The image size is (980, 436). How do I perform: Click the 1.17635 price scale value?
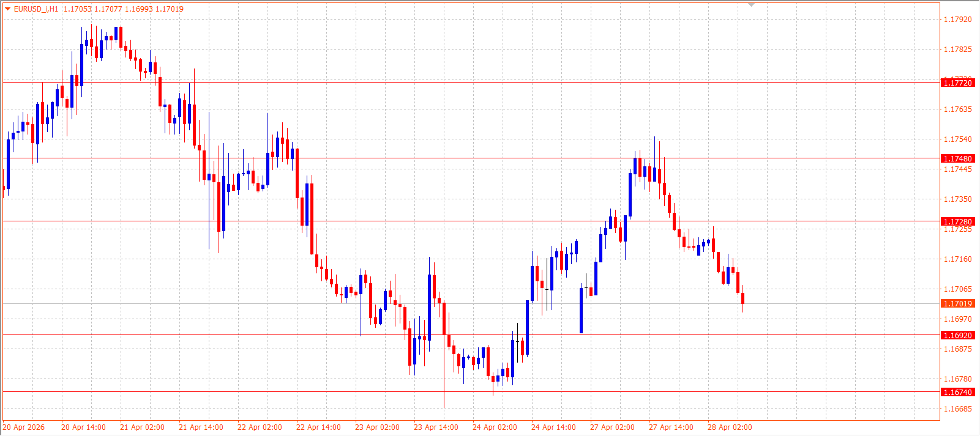(x=957, y=109)
